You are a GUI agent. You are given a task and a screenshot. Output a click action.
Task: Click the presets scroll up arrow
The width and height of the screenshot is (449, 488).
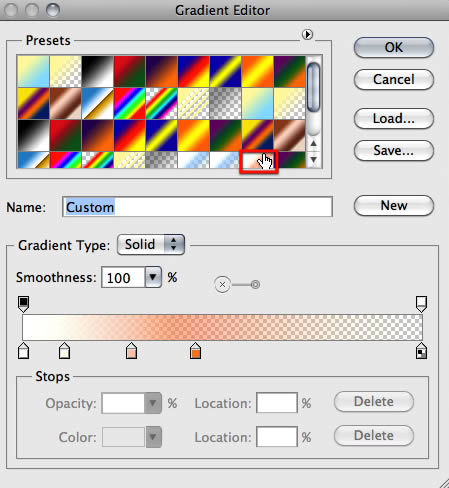pyautogui.click(x=313, y=143)
